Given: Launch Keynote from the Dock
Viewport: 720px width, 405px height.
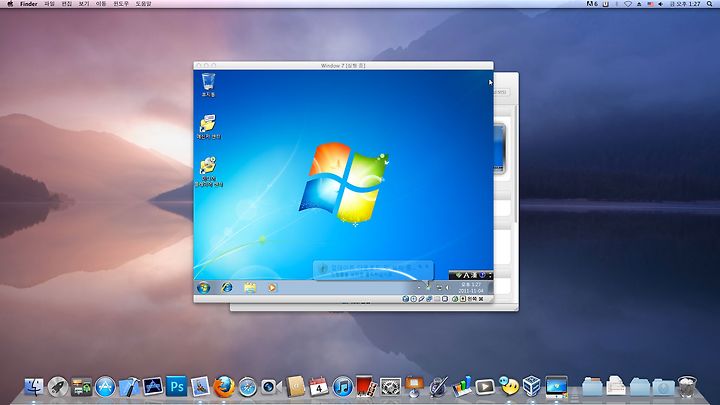Looking at the screenshot, I should 414,387.
